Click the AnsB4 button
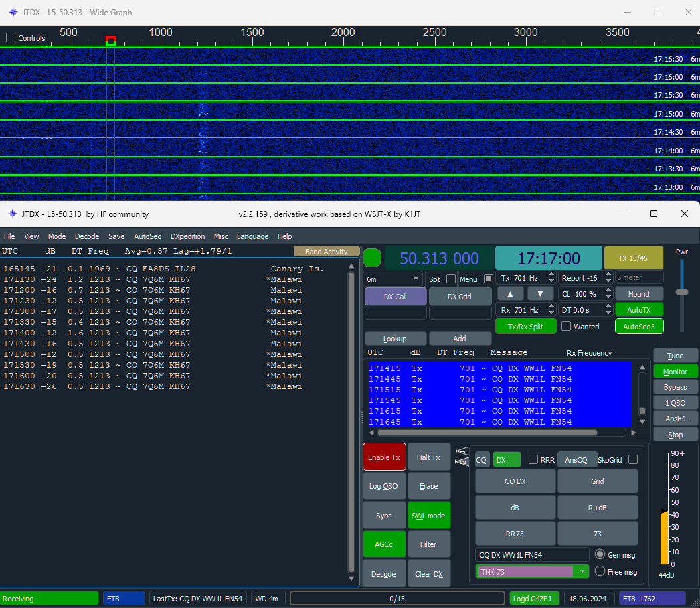 [675, 419]
